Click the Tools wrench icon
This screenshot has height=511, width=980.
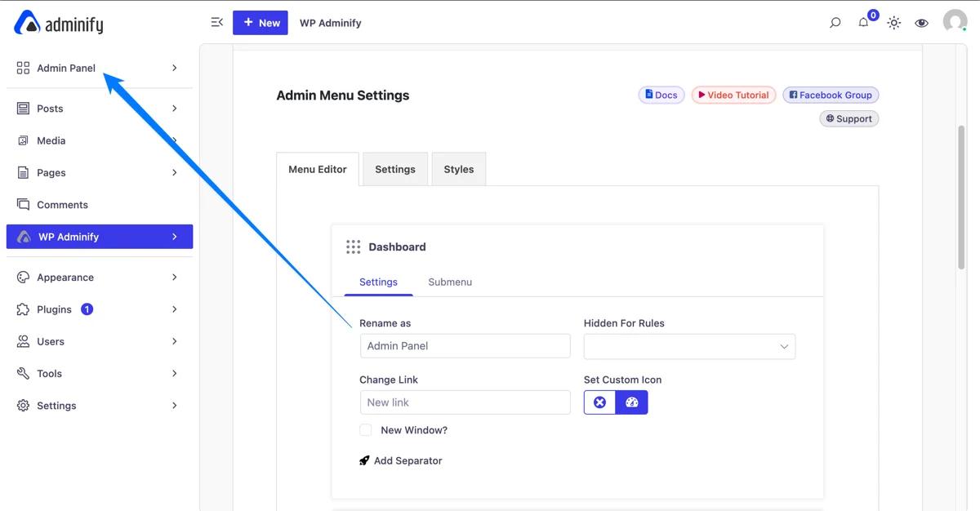coord(23,374)
